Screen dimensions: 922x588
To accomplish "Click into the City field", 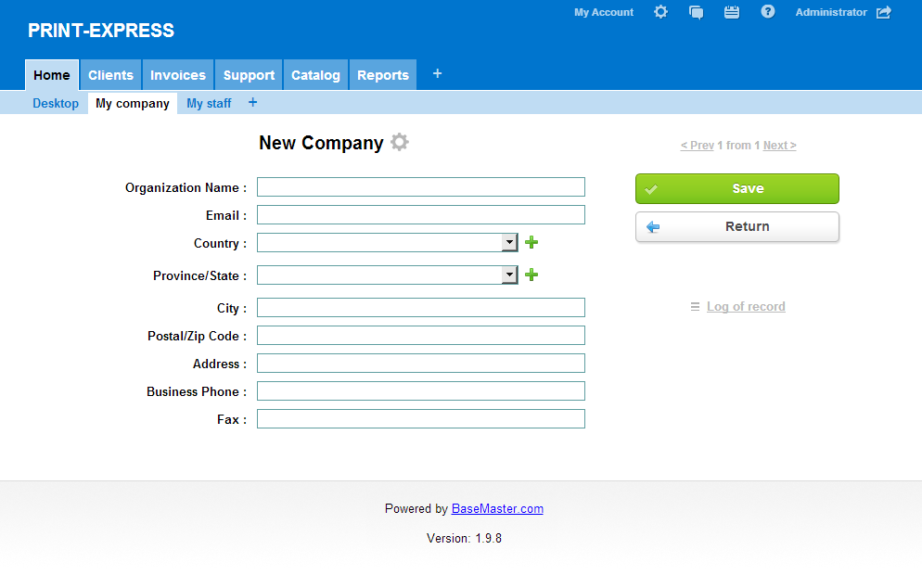I will (x=421, y=308).
